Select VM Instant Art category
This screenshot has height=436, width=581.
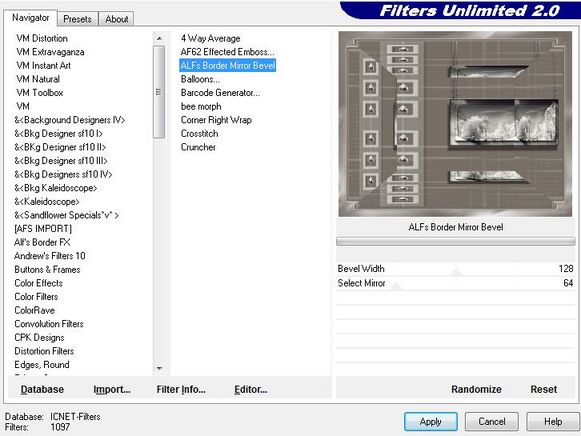tap(43, 66)
